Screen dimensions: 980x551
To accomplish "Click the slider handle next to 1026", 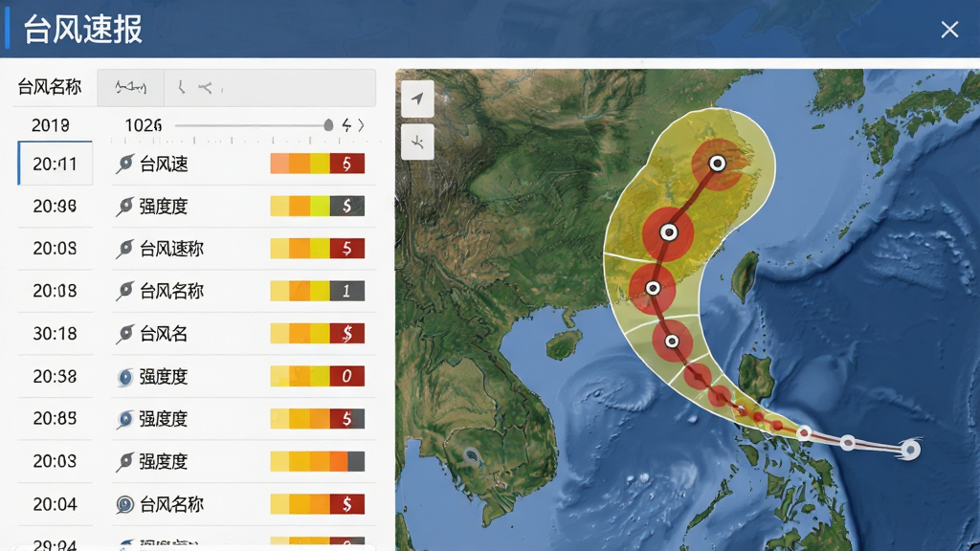I will 328,125.
